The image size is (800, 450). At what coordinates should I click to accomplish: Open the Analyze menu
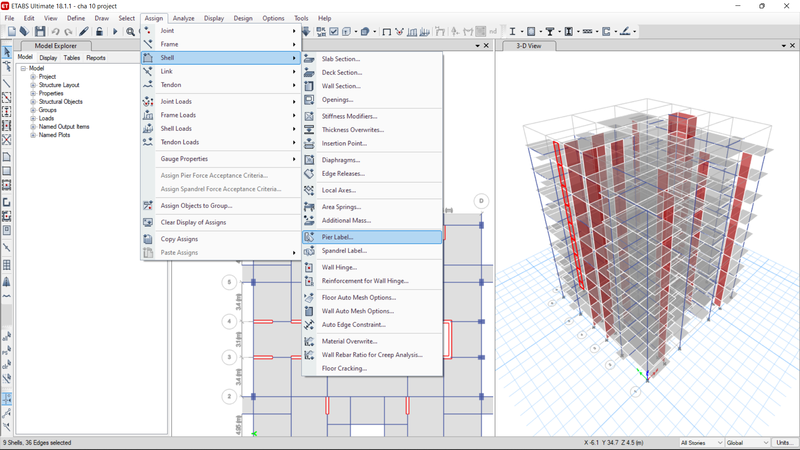point(183,18)
